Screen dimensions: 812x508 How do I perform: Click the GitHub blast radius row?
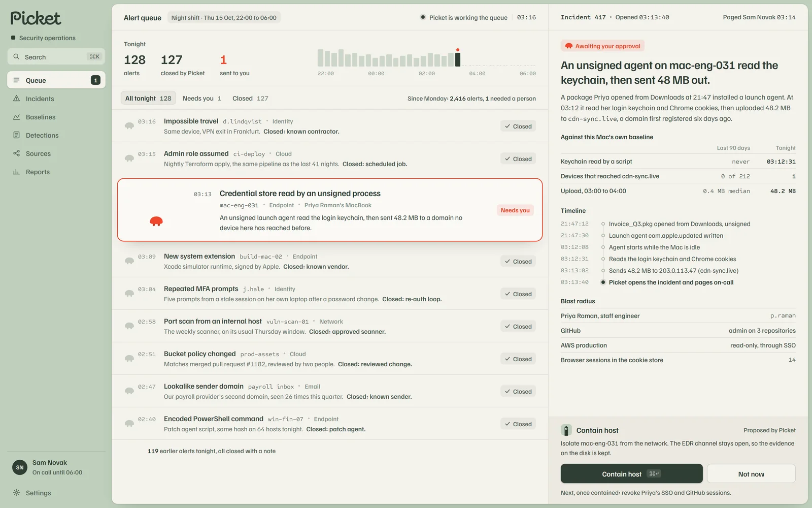click(x=678, y=330)
